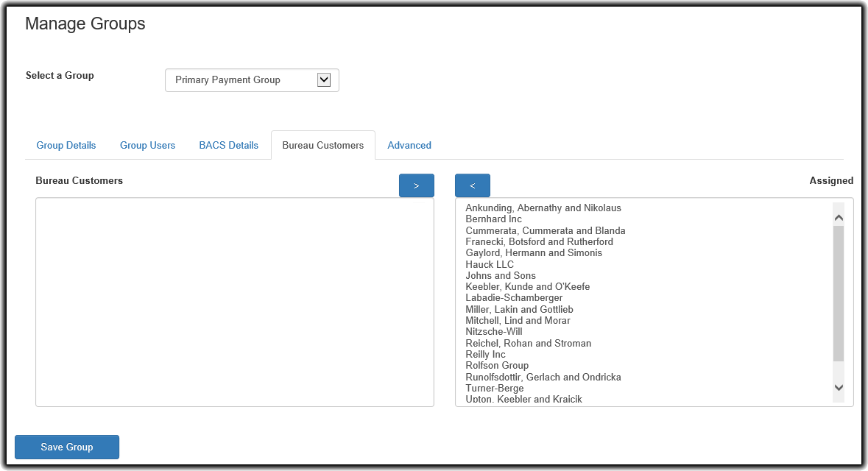The image size is (868, 471).
Task: Choose Turner-Berge from Assigned list
Action: [495, 389]
